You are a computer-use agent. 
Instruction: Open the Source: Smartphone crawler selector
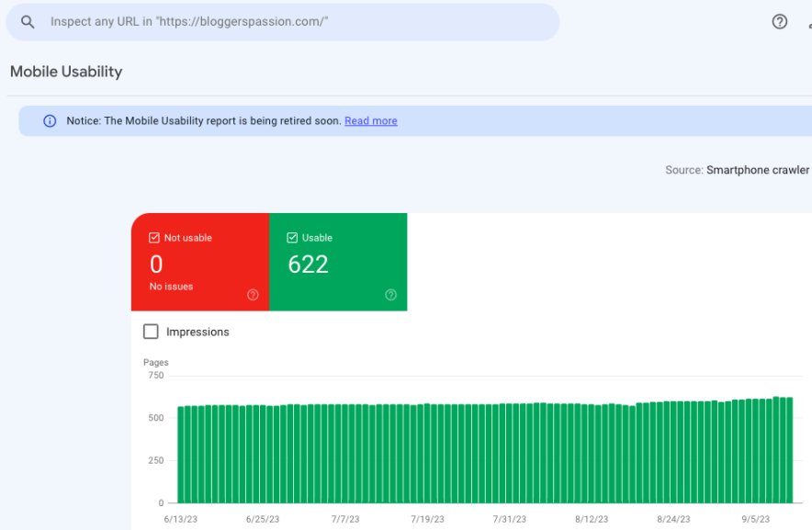click(757, 170)
